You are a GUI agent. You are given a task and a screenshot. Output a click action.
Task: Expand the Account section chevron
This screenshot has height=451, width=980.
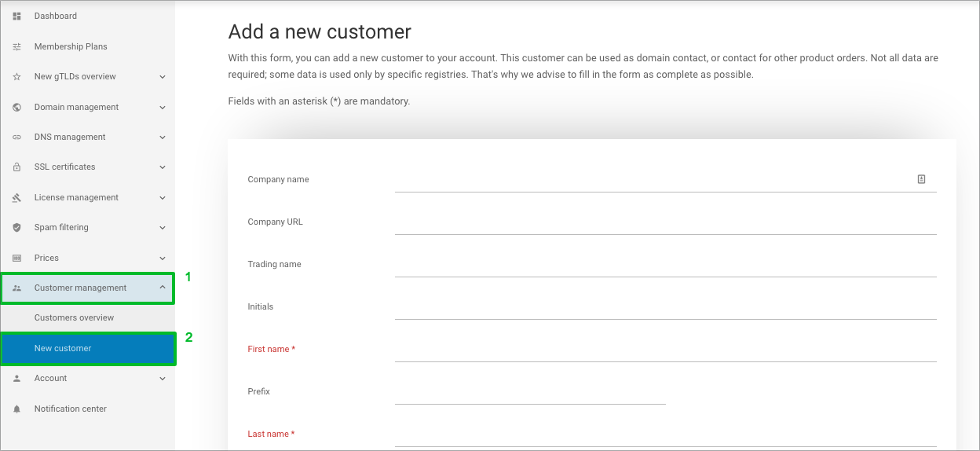click(x=163, y=379)
